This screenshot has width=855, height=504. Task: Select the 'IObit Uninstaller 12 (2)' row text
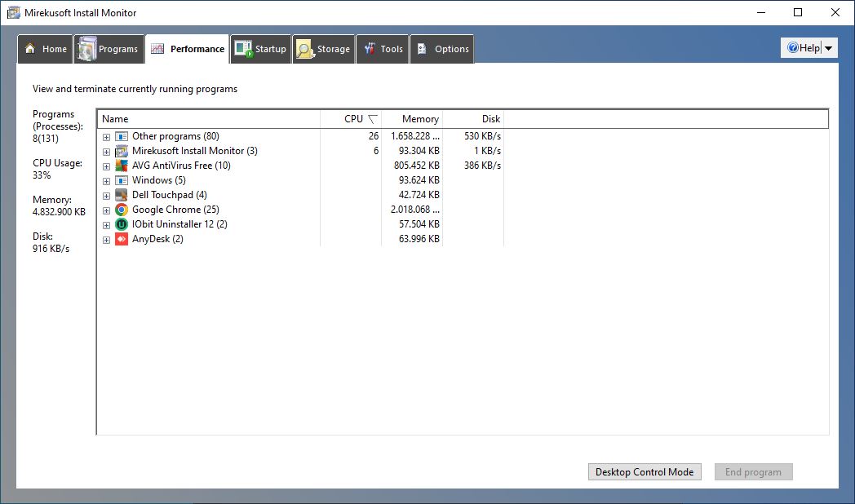point(179,224)
